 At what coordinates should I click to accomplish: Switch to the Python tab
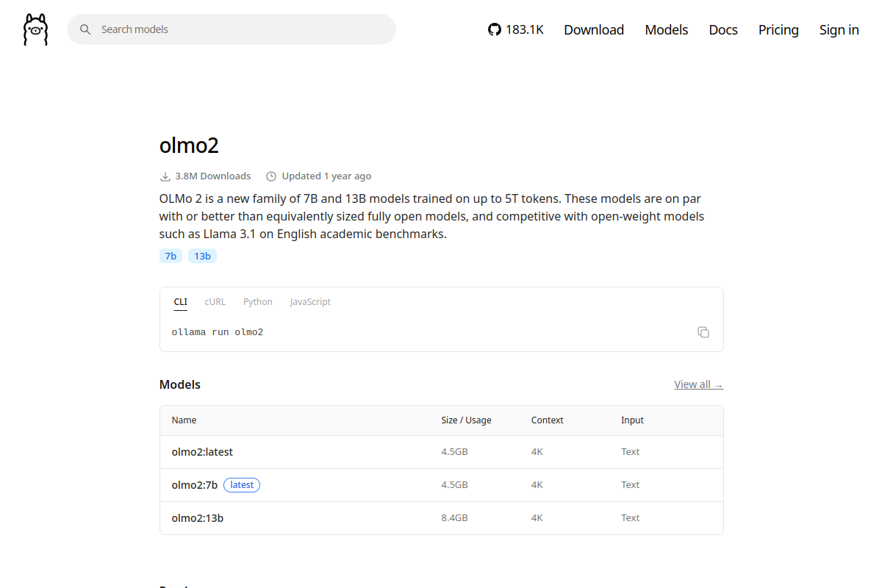tap(258, 302)
